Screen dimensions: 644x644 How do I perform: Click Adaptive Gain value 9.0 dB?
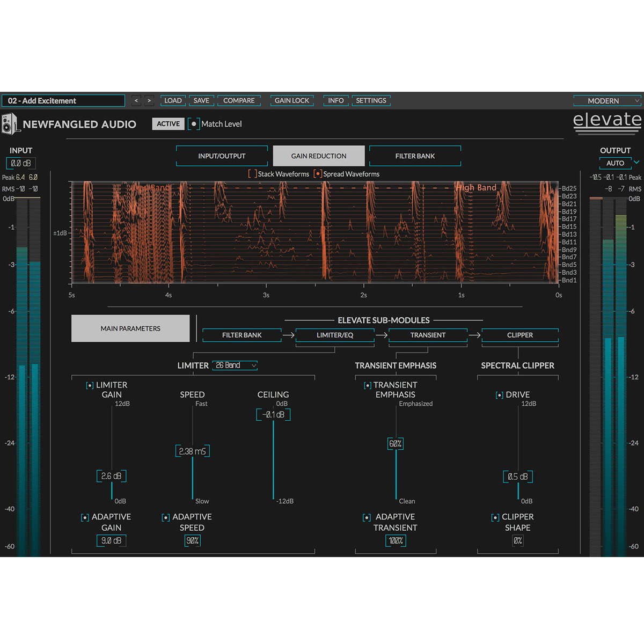click(x=112, y=541)
